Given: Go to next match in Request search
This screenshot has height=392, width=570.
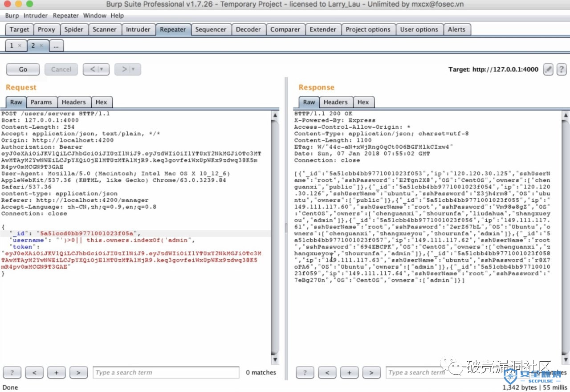Looking at the screenshot, I should point(78,372).
